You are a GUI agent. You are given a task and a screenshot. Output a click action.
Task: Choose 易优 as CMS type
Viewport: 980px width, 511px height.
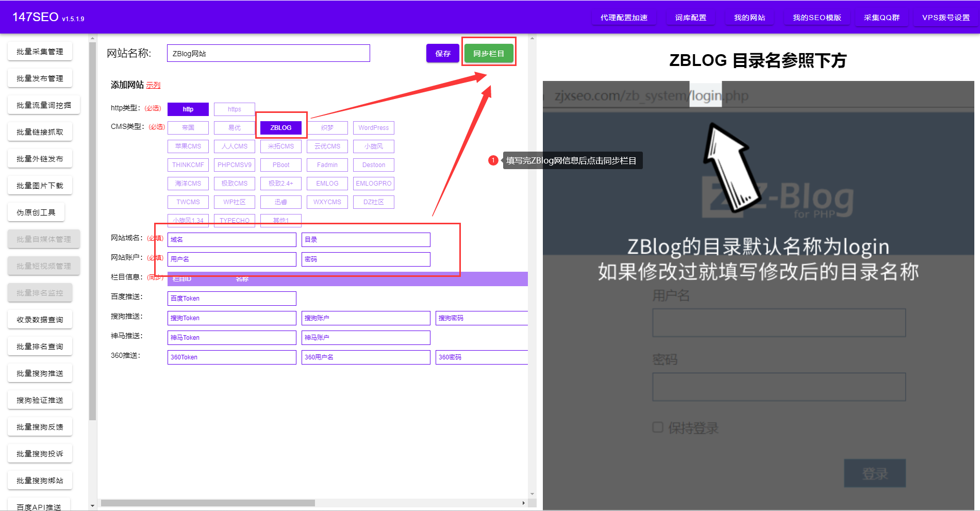pos(235,128)
